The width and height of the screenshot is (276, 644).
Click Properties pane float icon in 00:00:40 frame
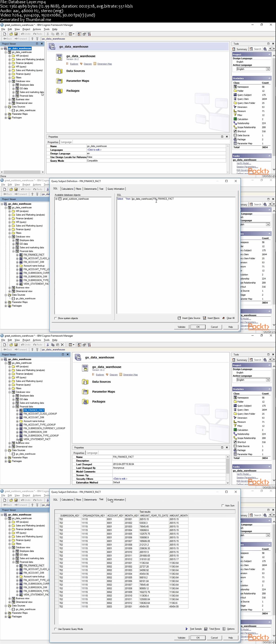coord(222,137)
